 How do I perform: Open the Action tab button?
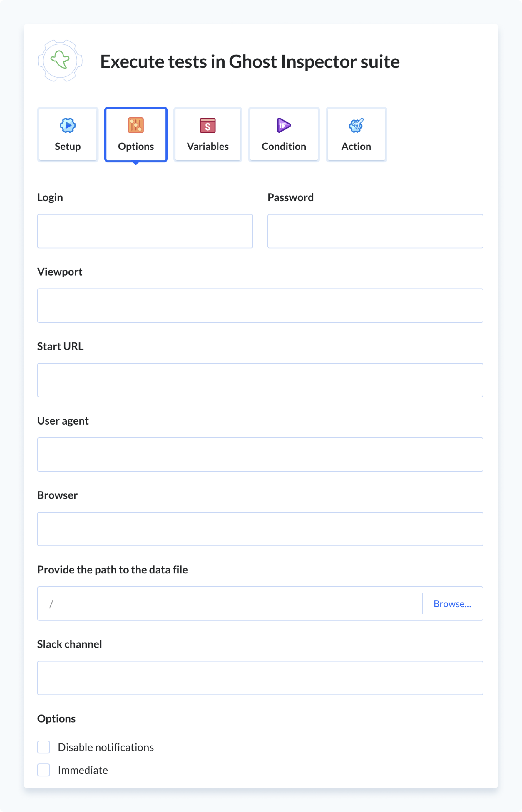[x=356, y=134]
